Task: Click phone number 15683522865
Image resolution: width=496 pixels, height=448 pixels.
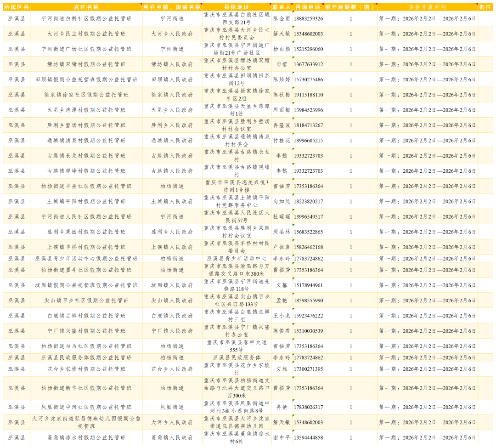Action: pos(308,232)
